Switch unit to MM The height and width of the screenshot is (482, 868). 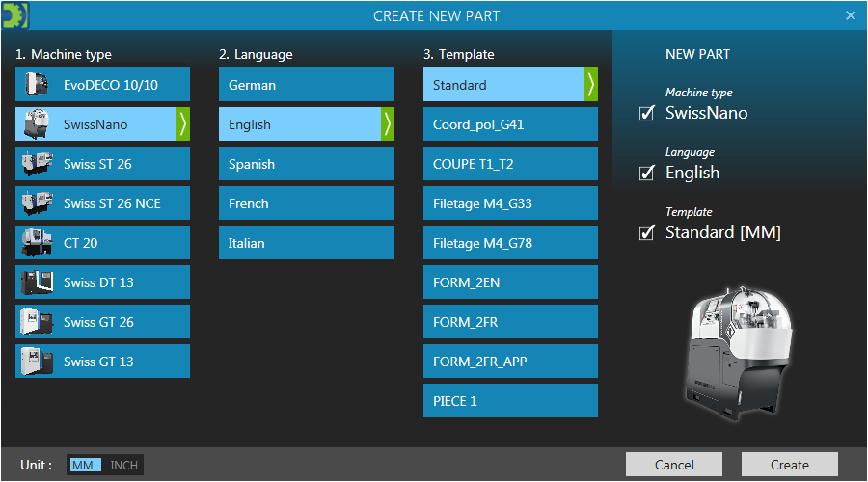click(x=85, y=465)
